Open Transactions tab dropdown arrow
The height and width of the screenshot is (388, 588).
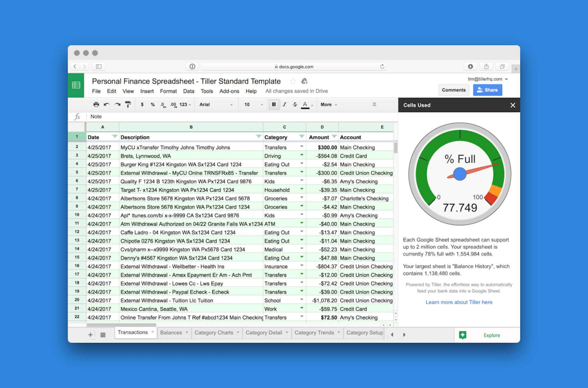(153, 332)
